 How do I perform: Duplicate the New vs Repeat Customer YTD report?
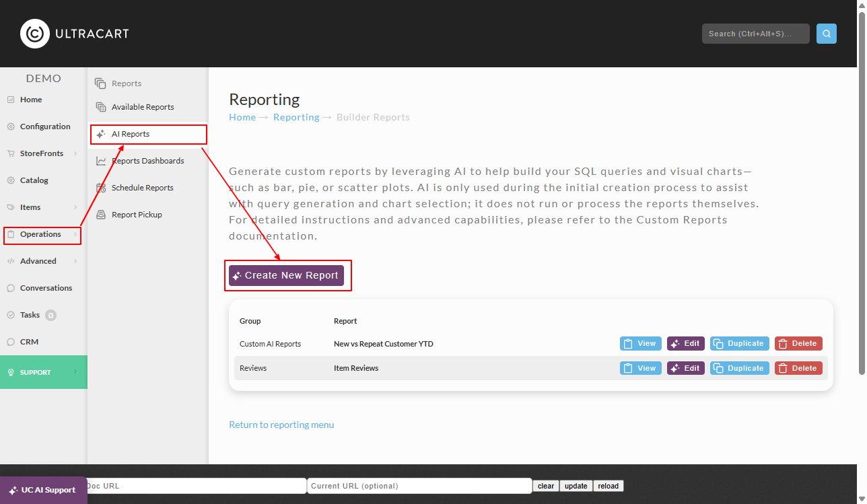tap(740, 343)
